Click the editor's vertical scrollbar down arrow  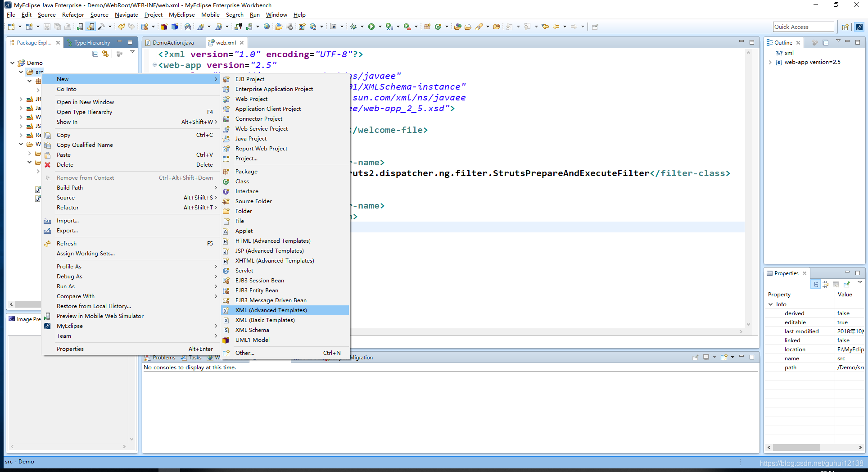[x=748, y=324]
